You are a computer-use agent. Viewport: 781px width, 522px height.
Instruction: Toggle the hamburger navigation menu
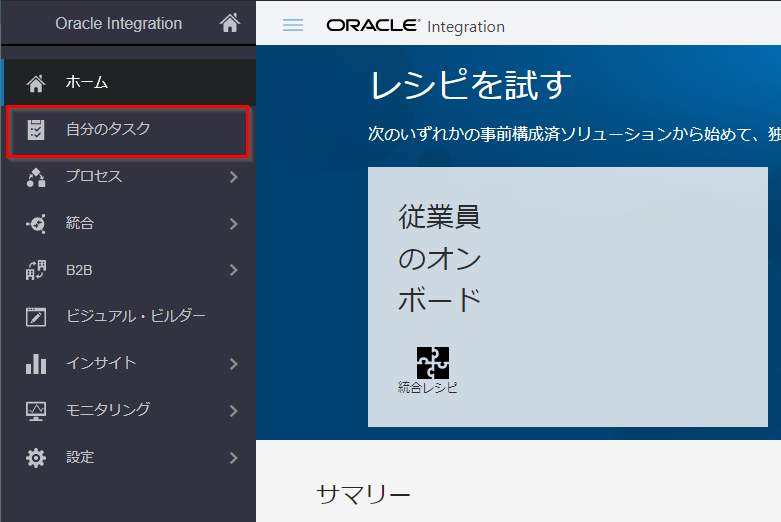pos(293,25)
